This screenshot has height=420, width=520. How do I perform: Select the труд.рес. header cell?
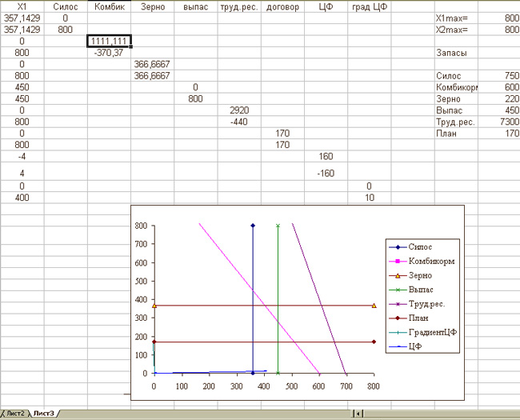coord(239,6)
